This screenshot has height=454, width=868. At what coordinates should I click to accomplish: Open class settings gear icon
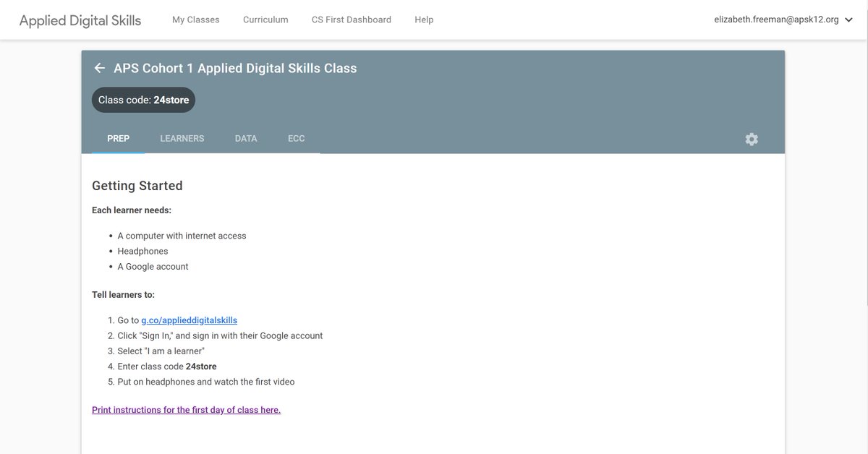click(x=752, y=139)
